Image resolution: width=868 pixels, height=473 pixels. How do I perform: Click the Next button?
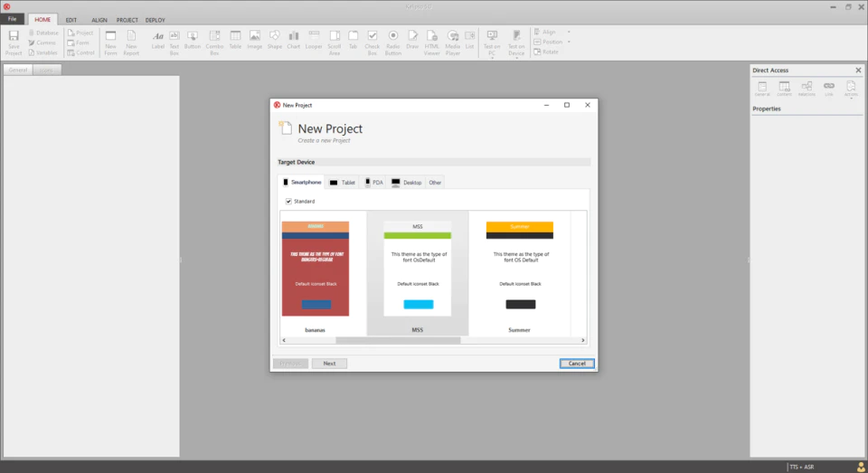(x=329, y=364)
